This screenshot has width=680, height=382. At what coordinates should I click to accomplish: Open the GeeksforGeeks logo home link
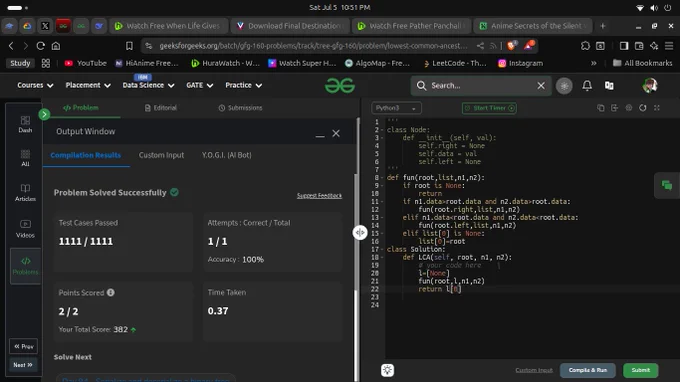coord(340,85)
